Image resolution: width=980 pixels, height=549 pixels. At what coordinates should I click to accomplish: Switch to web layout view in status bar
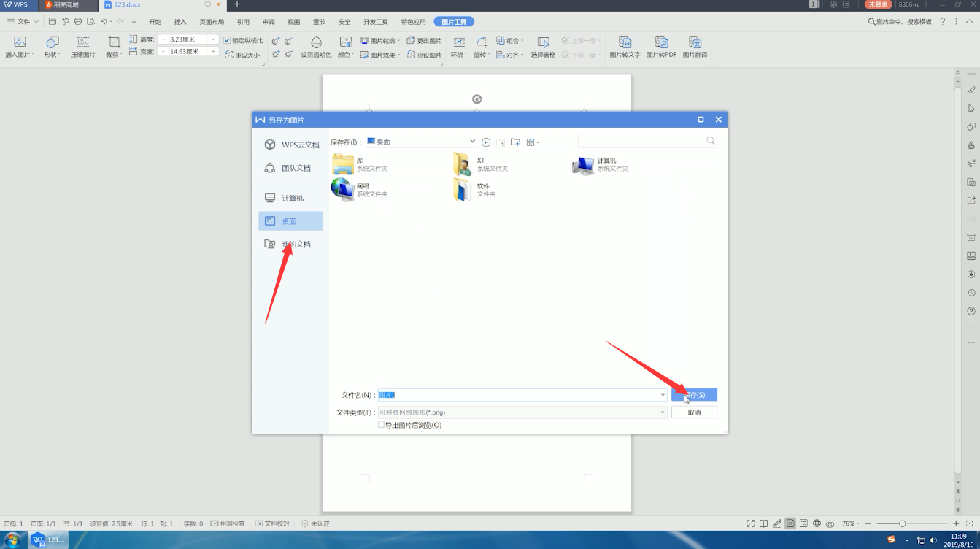pos(817,523)
